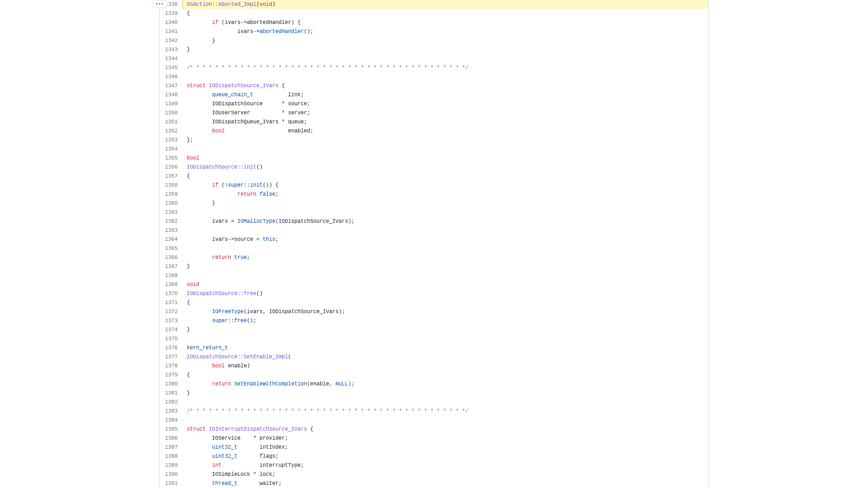This screenshot has height=488, width=868.
Task: Click the ellipsis button to expand hidden code
Action: pos(159,4)
